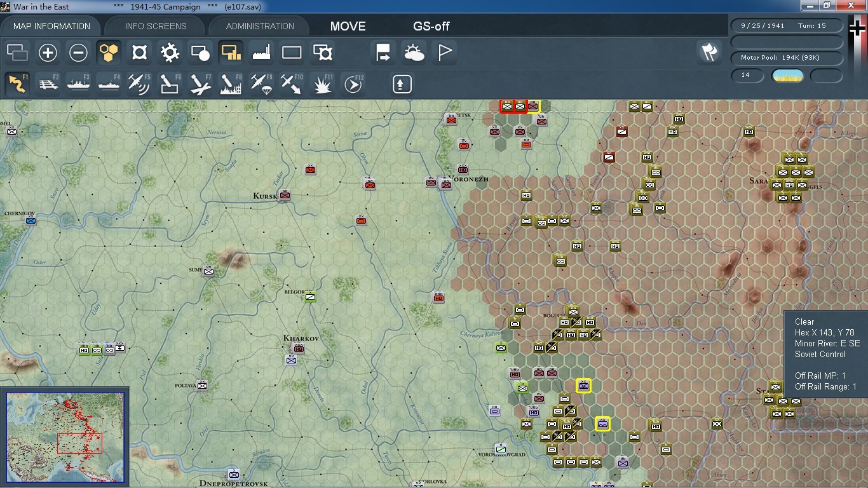Click the rectangle-with-gear toolbar icon
Viewport: 868px width, 488px height.
tap(322, 52)
